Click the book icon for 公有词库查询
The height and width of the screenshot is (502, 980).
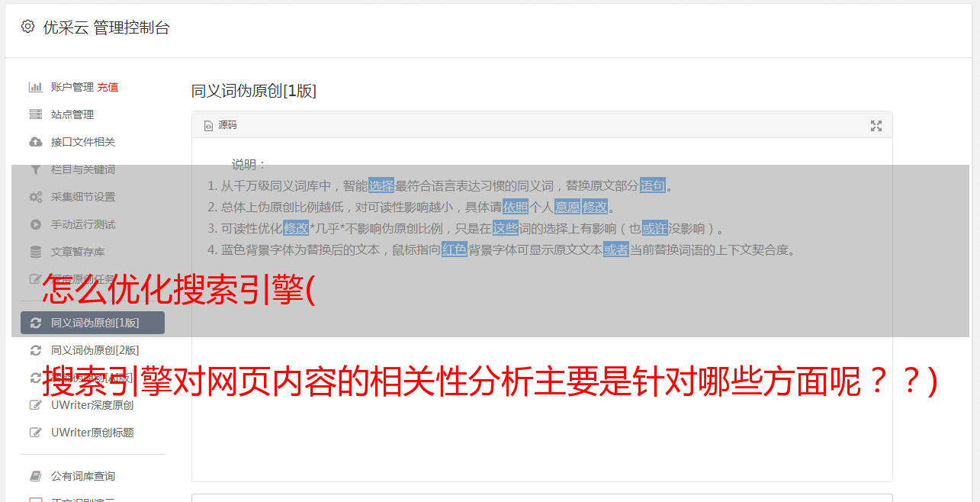coord(35,476)
